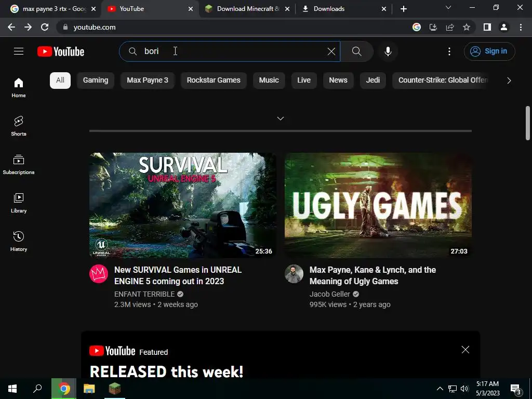The height and width of the screenshot is (399, 532).
Task: Clear the search box text
Action: pos(331,51)
